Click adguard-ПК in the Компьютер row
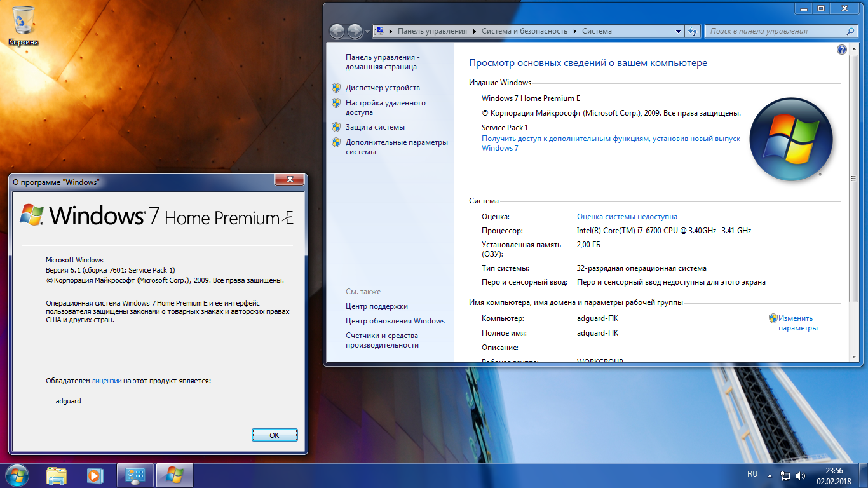 pos(597,318)
